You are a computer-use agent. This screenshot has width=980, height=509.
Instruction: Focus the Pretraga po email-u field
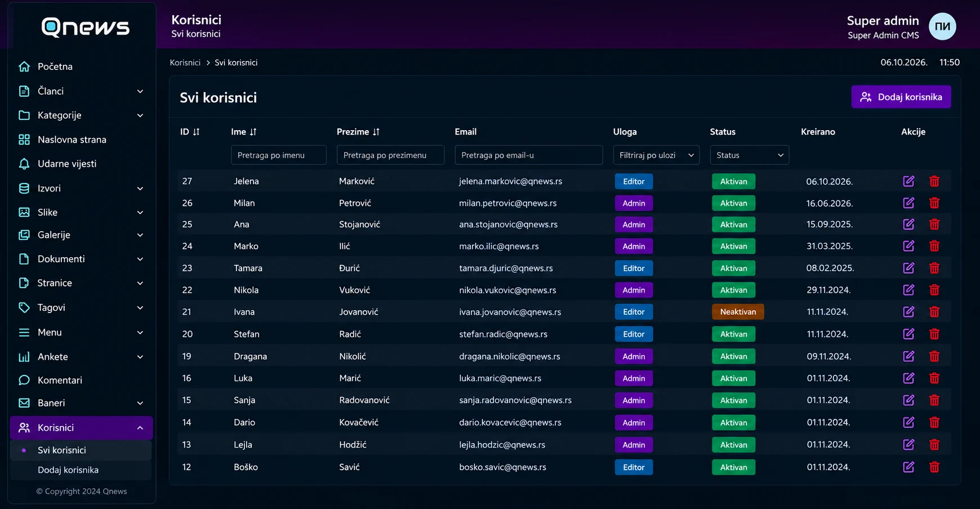click(x=529, y=155)
